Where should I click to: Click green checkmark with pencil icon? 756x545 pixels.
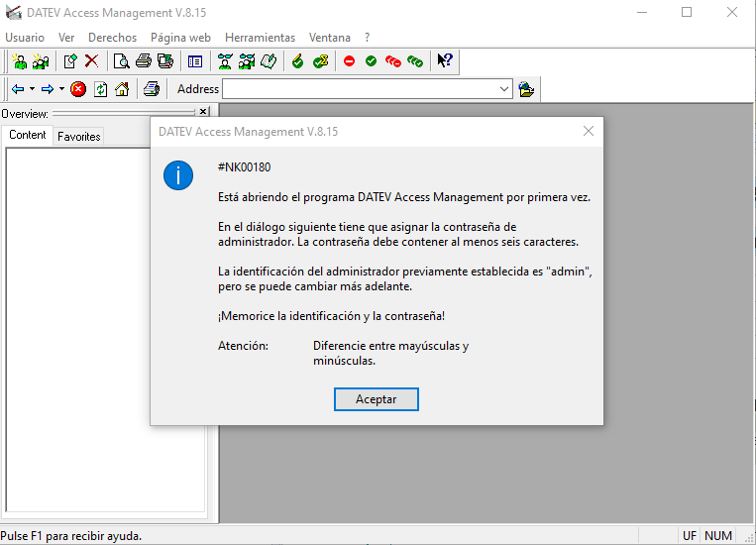click(298, 61)
